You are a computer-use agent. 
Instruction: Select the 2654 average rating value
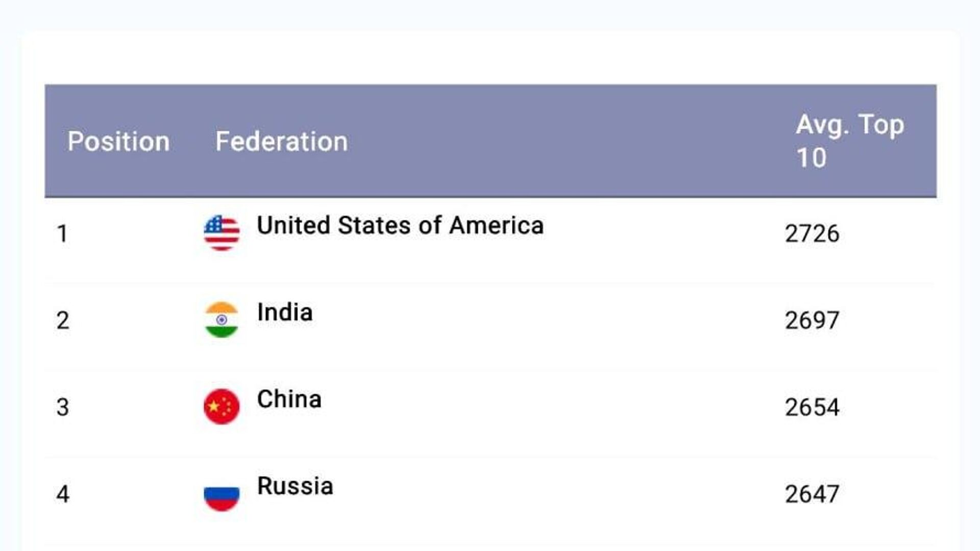pyautogui.click(x=812, y=407)
